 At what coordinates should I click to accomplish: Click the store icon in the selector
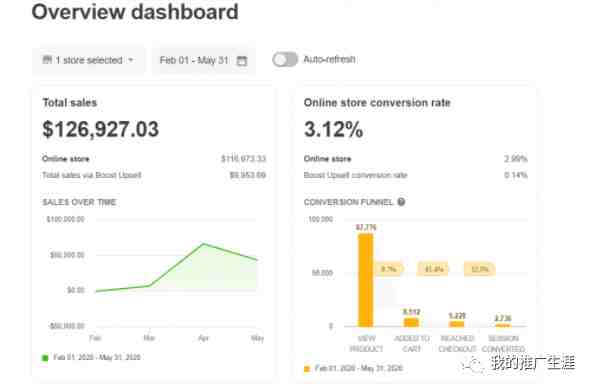coord(47,60)
